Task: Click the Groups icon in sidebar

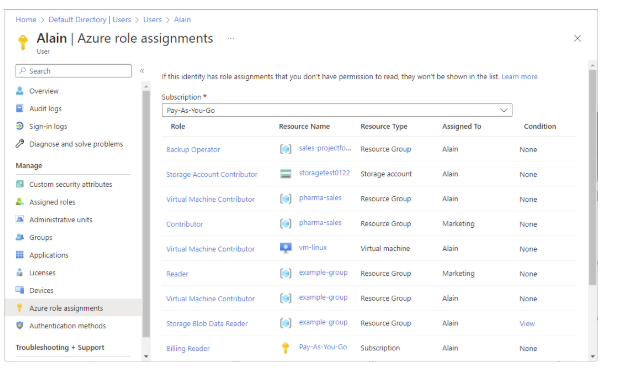Action: click(19, 237)
